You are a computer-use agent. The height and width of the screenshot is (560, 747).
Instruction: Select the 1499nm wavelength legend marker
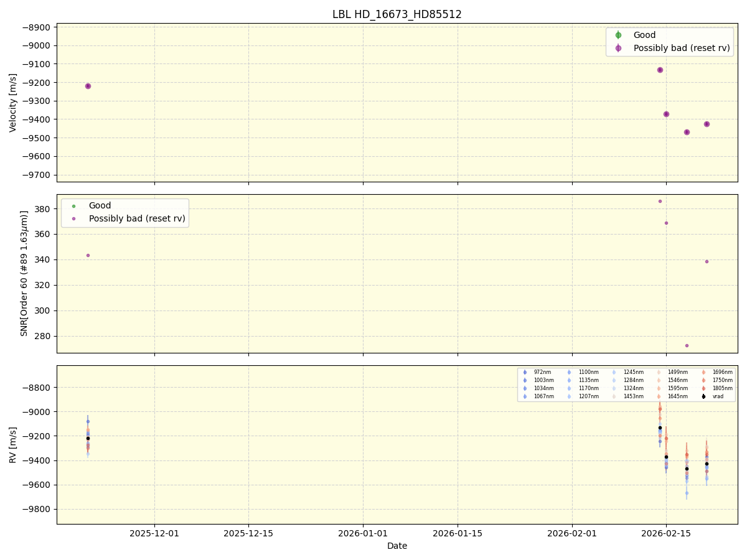pyautogui.click(x=658, y=372)
